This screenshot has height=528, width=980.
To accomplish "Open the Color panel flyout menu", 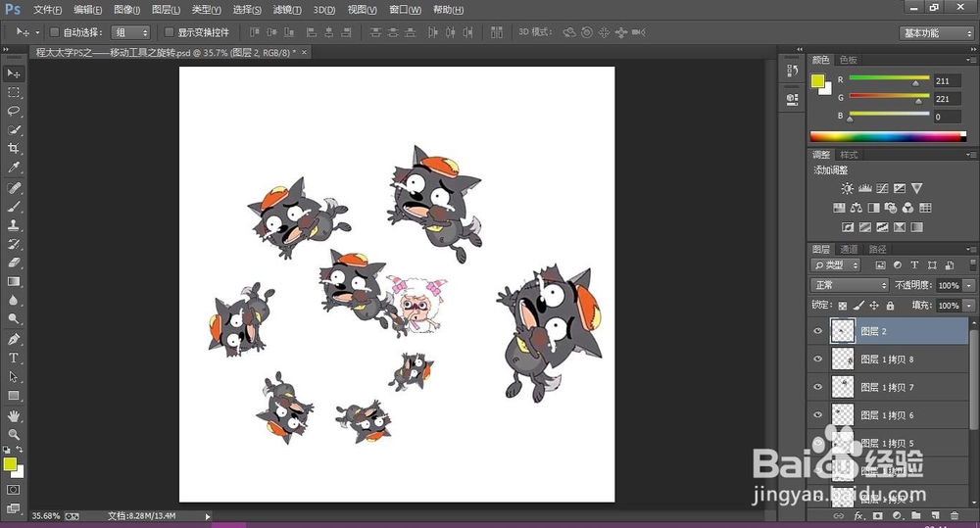I will pos(970,60).
